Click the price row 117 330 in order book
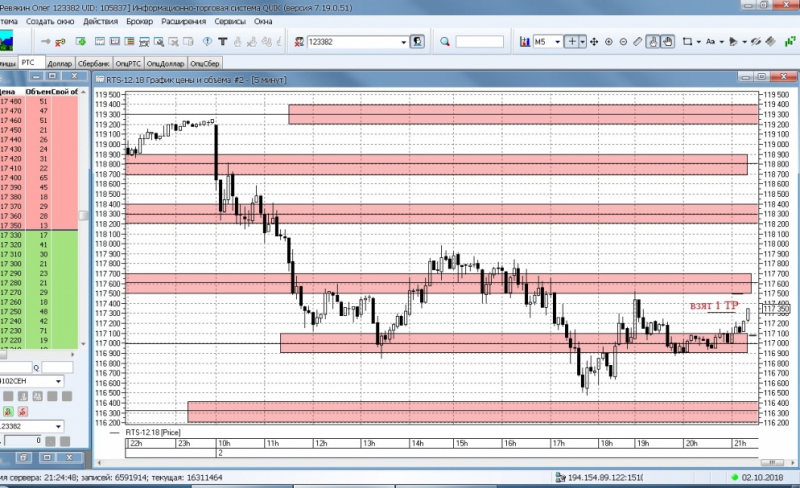Image resolution: width=800 pixels, height=488 pixels. point(39,235)
